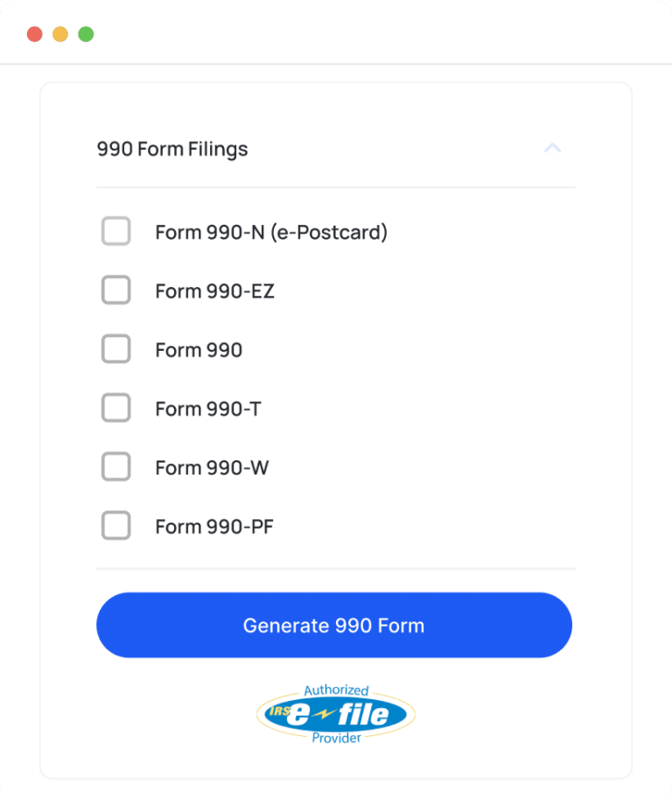Click the red close window dot
672x799 pixels.
coord(35,34)
